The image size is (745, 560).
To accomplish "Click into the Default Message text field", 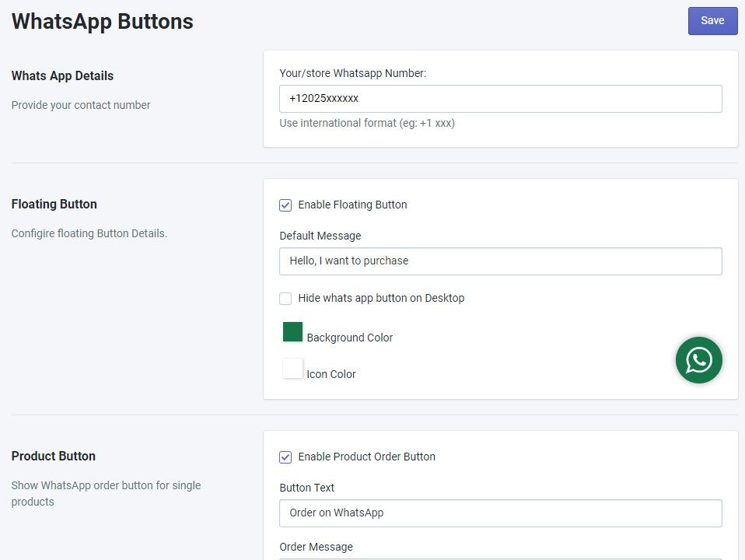I will coord(500,261).
